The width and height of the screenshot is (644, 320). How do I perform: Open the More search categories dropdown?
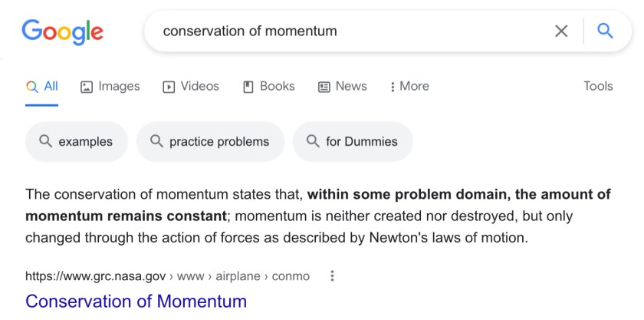pos(410,86)
